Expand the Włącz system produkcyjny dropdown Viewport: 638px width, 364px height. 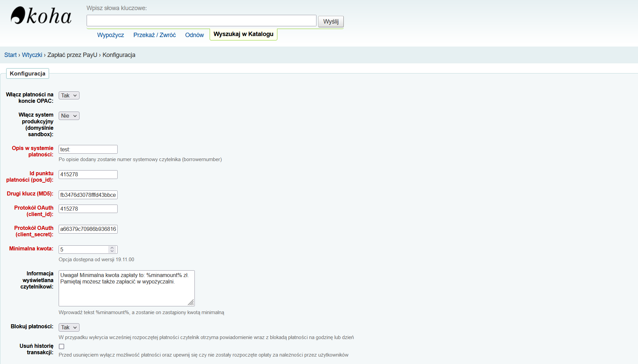click(69, 116)
